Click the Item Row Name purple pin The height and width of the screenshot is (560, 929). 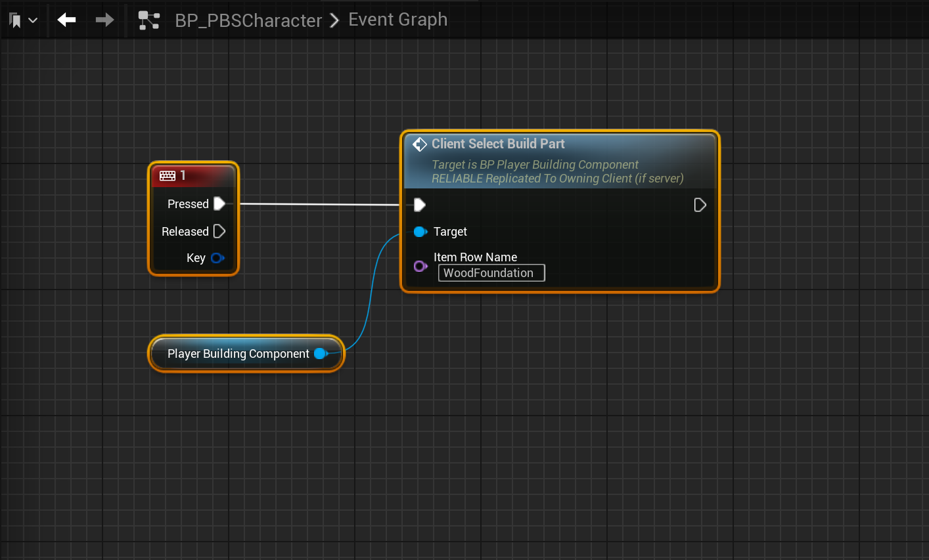pos(420,266)
